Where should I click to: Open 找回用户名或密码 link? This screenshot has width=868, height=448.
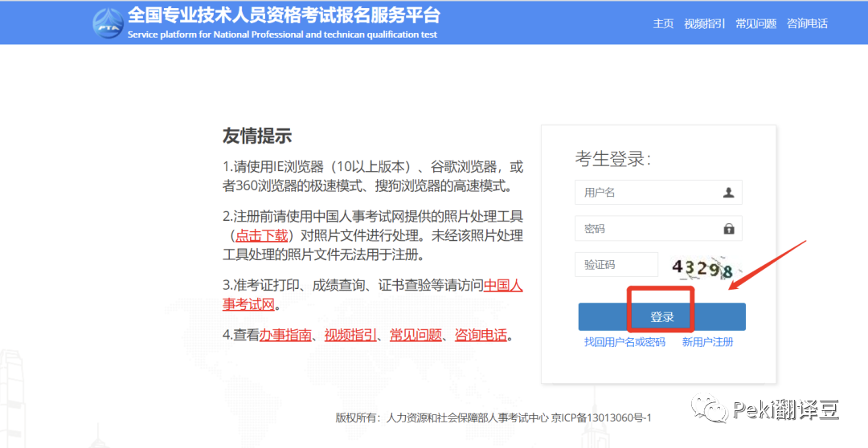click(x=624, y=342)
